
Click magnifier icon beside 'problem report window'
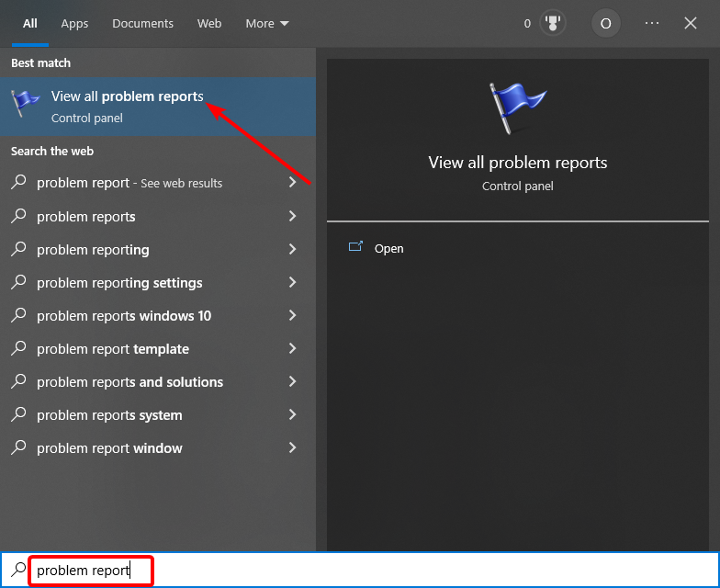coord(18,447)
